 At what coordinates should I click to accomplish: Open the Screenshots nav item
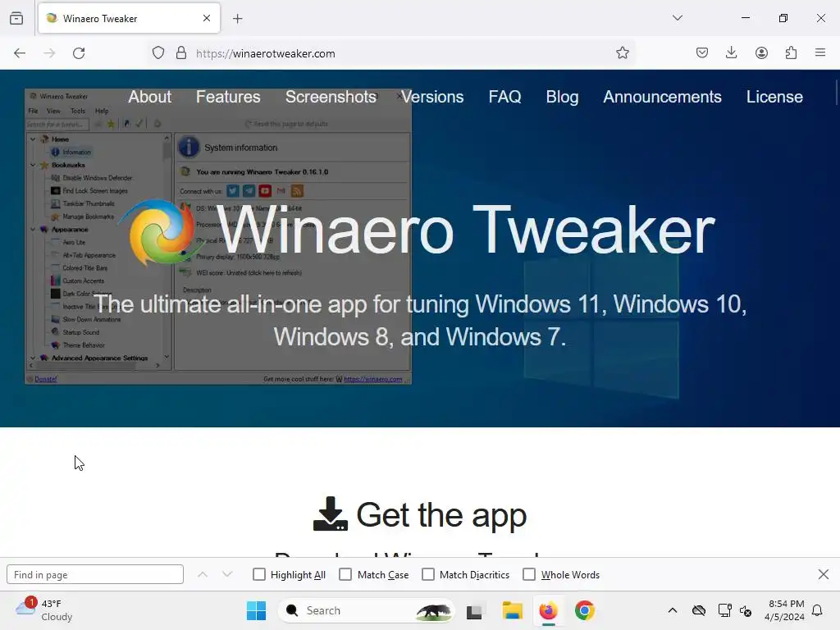point(331,97)
